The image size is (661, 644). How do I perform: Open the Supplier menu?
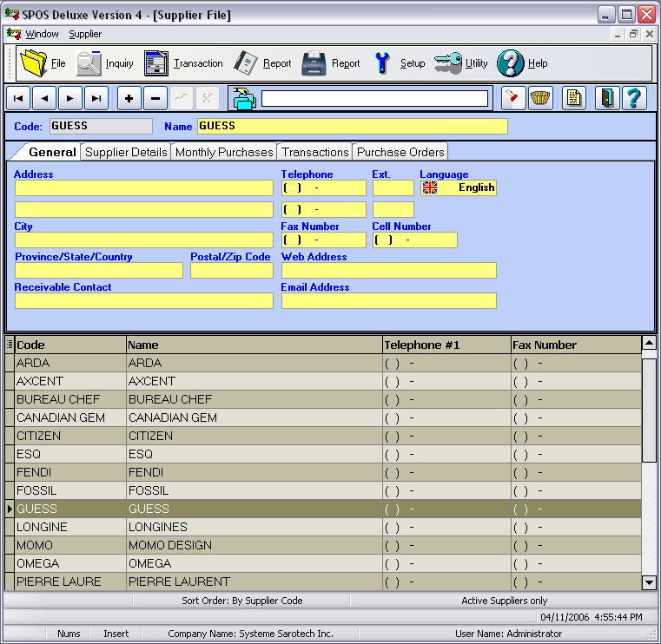pos(85,34)
